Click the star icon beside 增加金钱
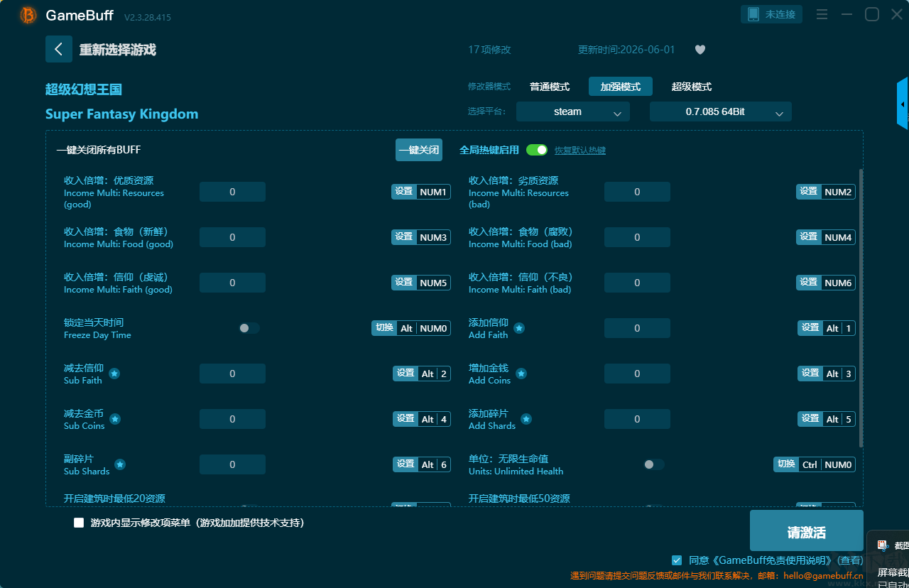The width and height of the screenshot is (909, 588). point(521,374)
